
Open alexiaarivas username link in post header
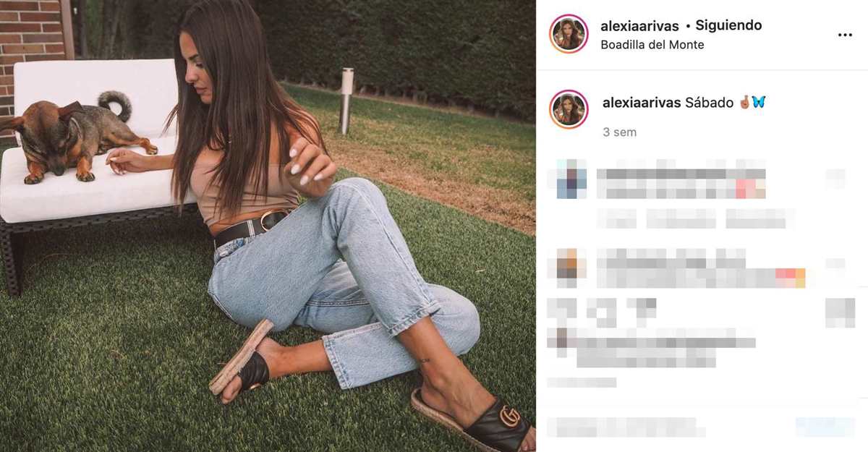coord(639,26)
